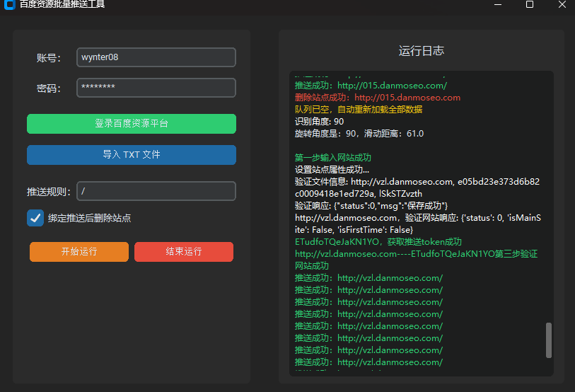Click log line 获取推送token成功
575x392 pixels.
378,242
